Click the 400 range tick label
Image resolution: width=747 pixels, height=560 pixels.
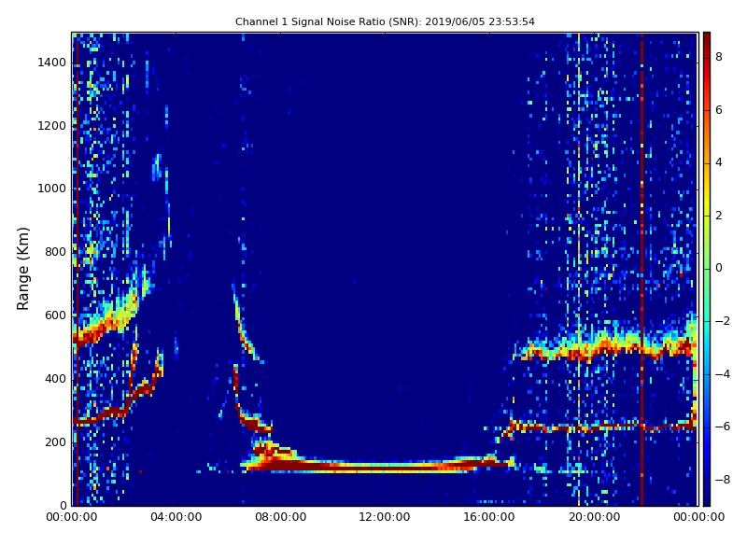(55, 379)
